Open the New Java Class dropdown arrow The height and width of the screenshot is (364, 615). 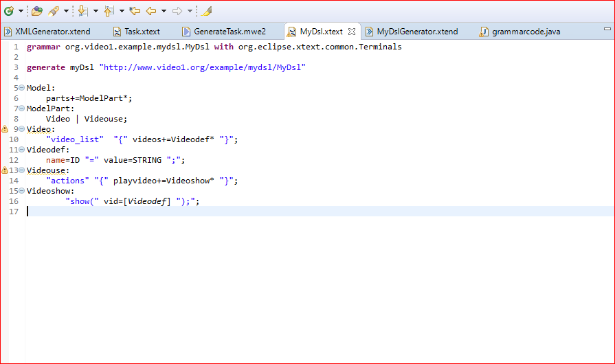[21, 12]
